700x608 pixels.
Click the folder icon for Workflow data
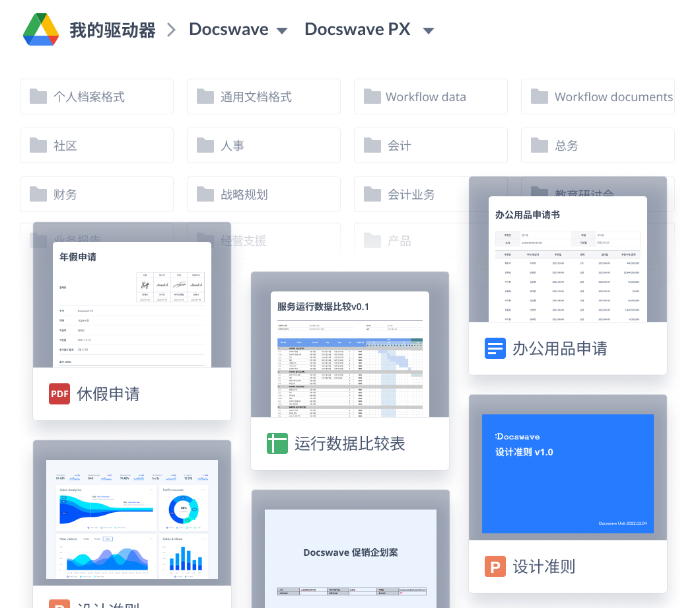tap(372, 96)
